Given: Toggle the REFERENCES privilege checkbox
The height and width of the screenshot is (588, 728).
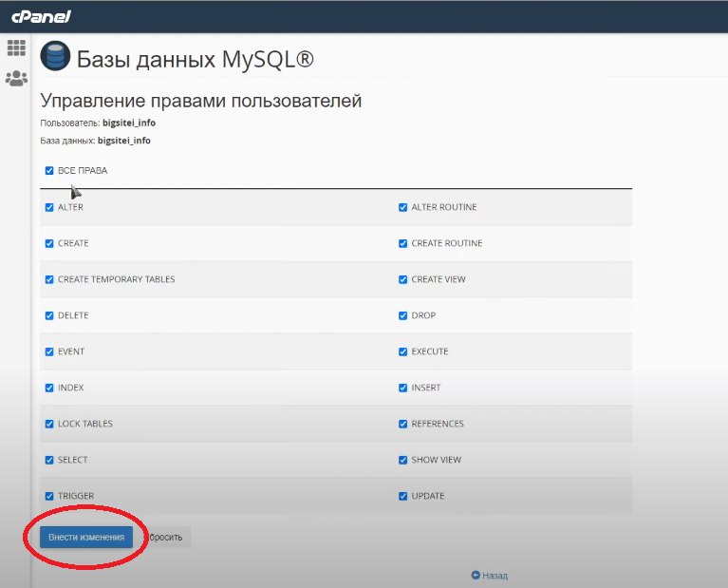Looking at the screenshot, I should click(x=403, y=424).
